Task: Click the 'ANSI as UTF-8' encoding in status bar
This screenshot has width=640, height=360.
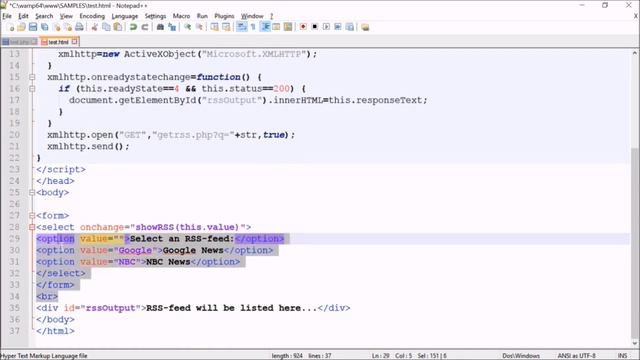Action: pyautogui.click(x=576, y=356)
